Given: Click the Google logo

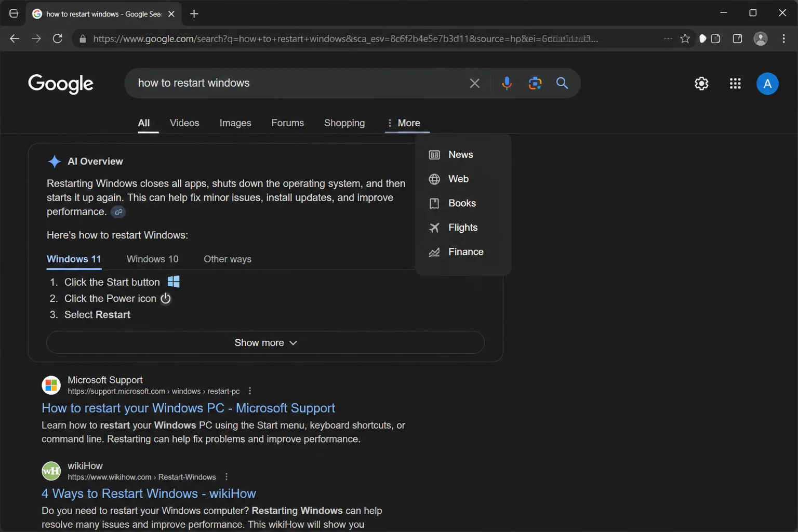Looking at the screenshot, I should tap(61, 84).
